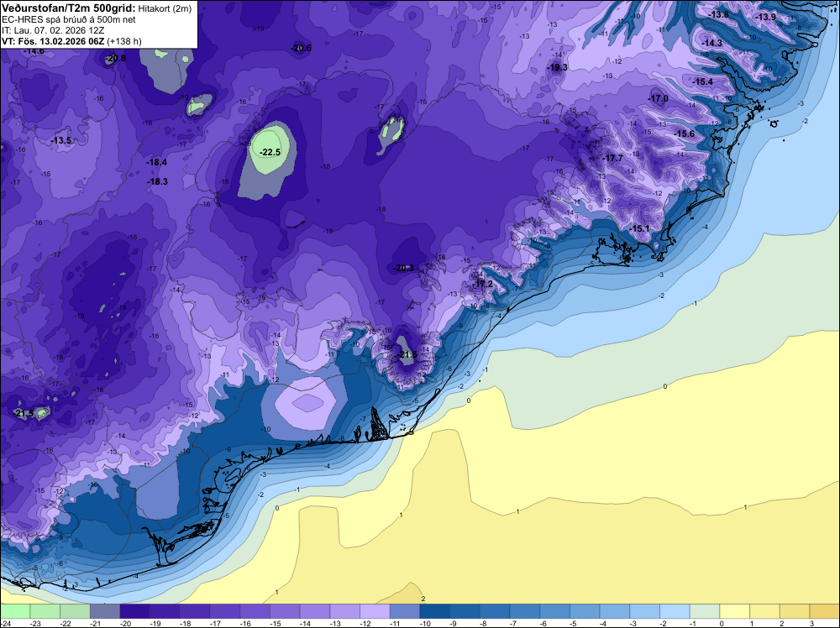This screenshot has width=840, height=628.
Task: Click the '-13.9' temperature value
Action: point(765,17)
